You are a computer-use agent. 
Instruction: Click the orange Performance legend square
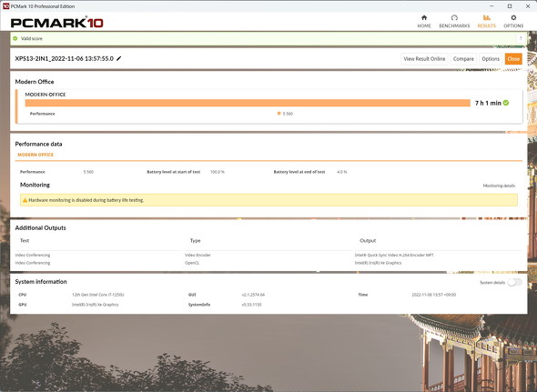pos(279,114)
